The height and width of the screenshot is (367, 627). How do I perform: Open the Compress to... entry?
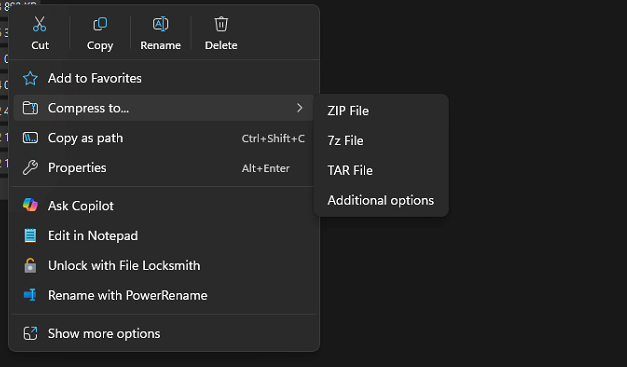[x=163, y=108]
